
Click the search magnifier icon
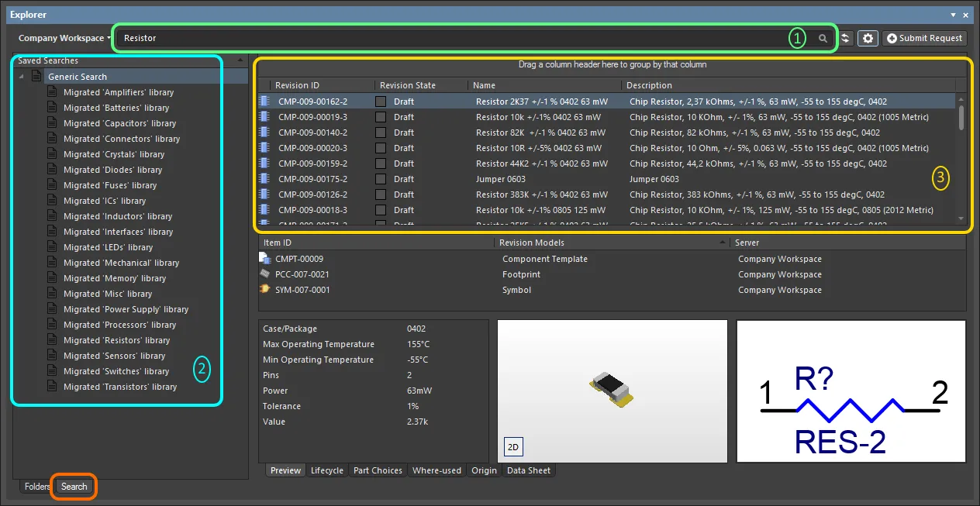point(823,38)
